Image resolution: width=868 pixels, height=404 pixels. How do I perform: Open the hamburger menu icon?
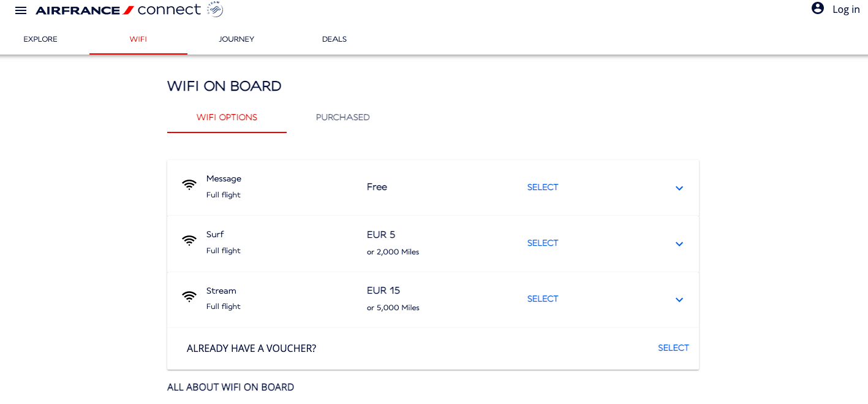coord(21,10)
